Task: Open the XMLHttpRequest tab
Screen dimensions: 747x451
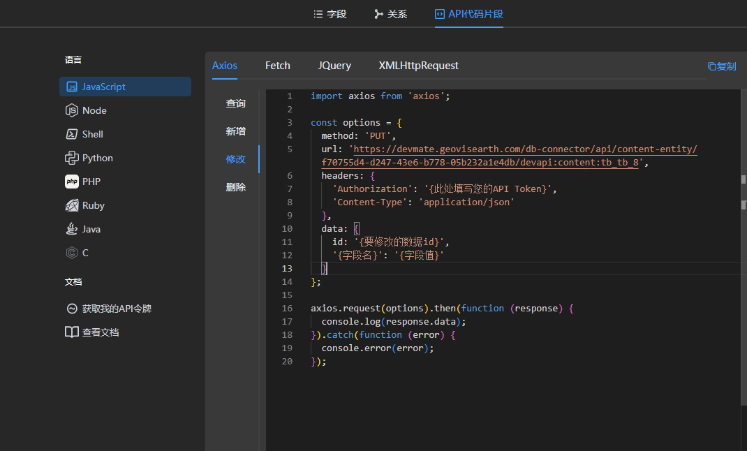Action: click(x=418, y=65)
